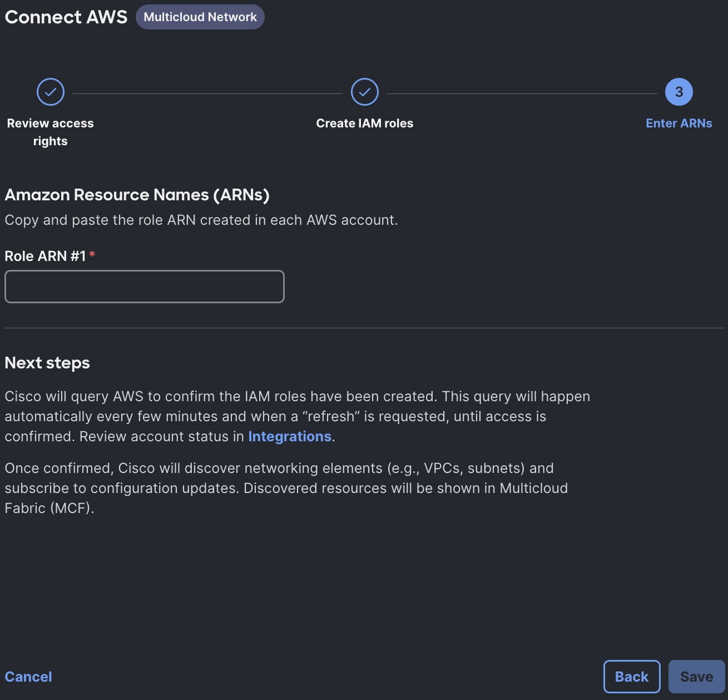This screenshot has width=728, height=700.
Task: Click the Cancel link
Action: [28, 677]
